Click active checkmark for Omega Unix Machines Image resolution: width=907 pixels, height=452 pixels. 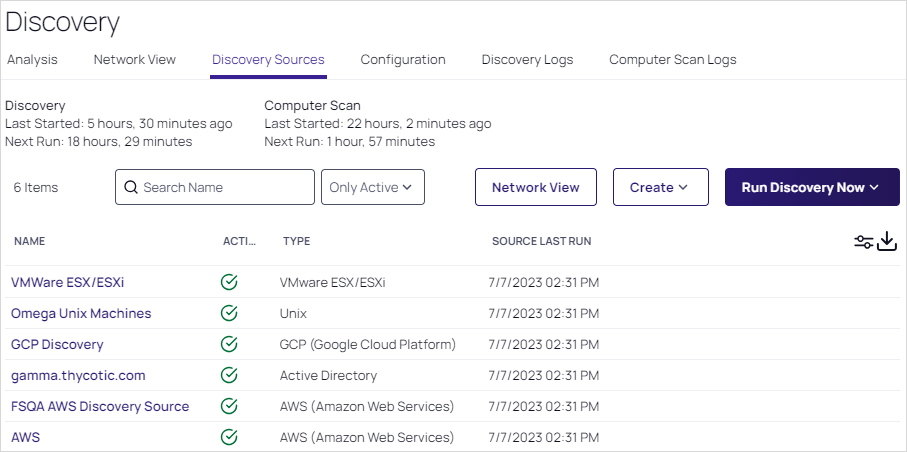click(x=229, y=313)
